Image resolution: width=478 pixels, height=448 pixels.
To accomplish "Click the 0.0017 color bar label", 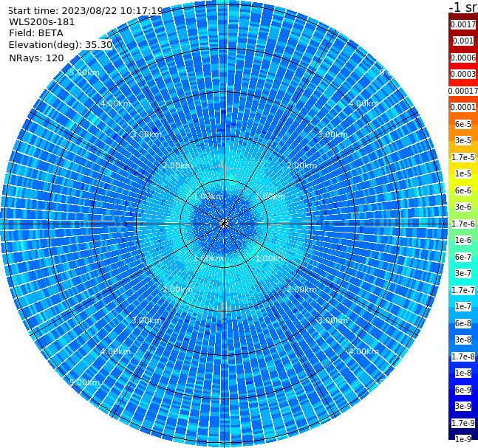I will [x=463, y=24].
